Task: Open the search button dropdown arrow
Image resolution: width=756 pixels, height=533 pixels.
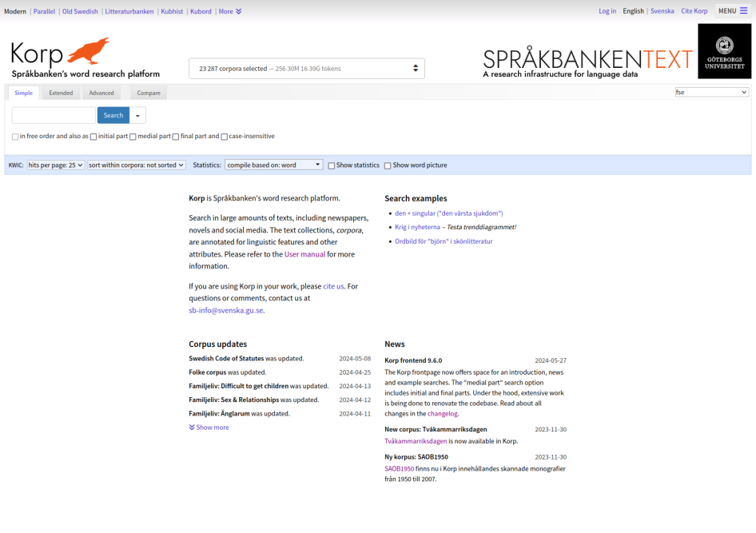Action: pos(138,116)
